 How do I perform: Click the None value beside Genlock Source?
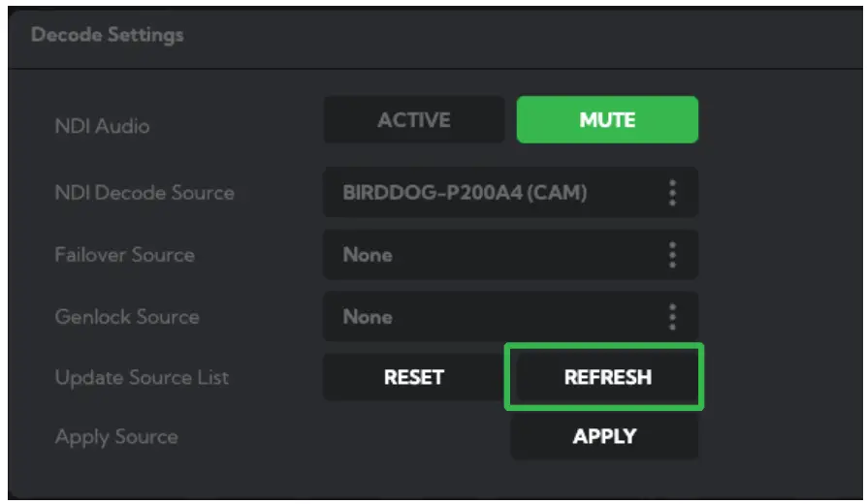pos(368,317)
